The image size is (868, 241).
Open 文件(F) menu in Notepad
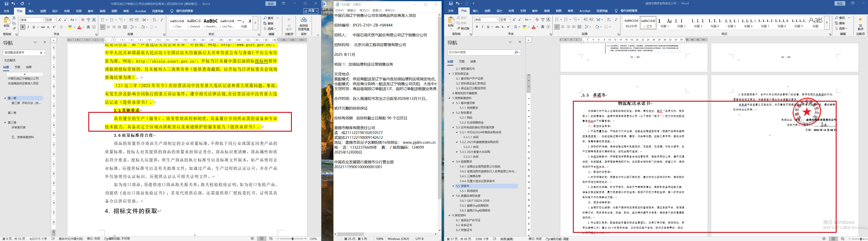coord(340,10)
